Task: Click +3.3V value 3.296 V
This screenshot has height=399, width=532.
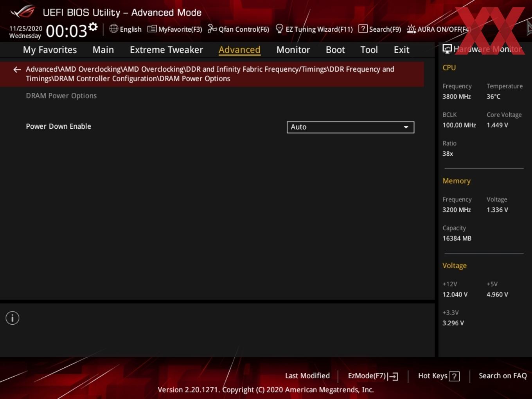Action: click(x=453, y=323)
